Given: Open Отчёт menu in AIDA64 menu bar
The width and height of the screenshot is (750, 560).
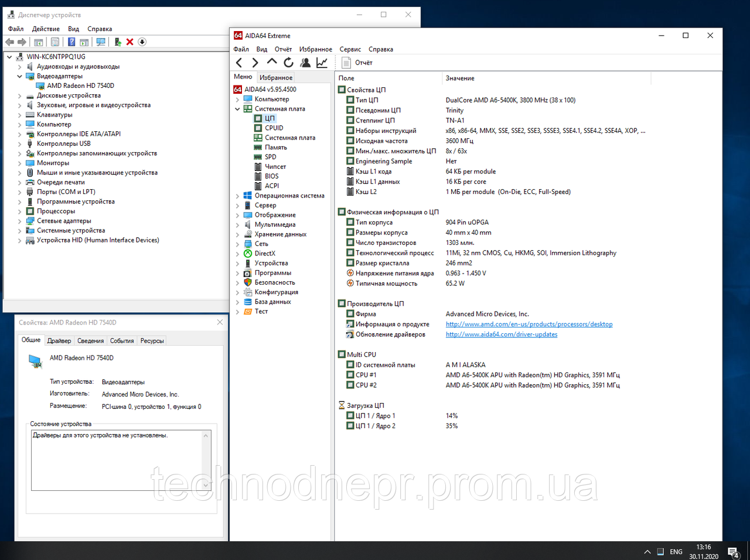Looking at the screenshot, I should (x=283, y=49).
